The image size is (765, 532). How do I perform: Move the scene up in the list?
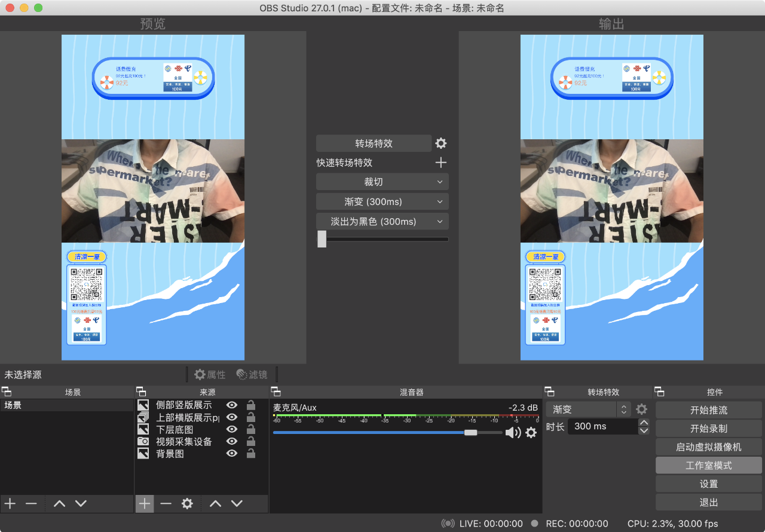(59, 504)
